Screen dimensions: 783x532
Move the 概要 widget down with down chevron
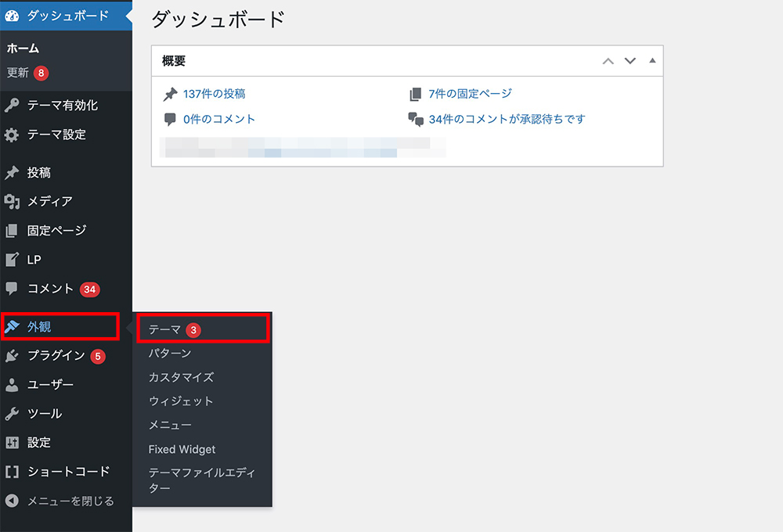click(630, 61)
